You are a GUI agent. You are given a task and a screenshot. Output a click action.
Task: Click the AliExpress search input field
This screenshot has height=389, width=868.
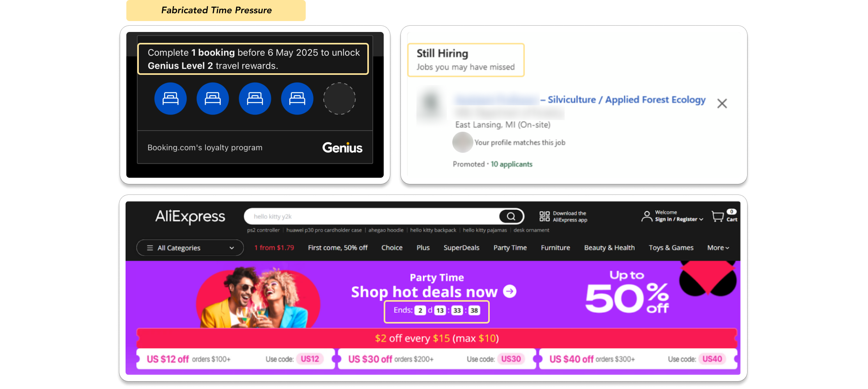[x=372, y=216]
